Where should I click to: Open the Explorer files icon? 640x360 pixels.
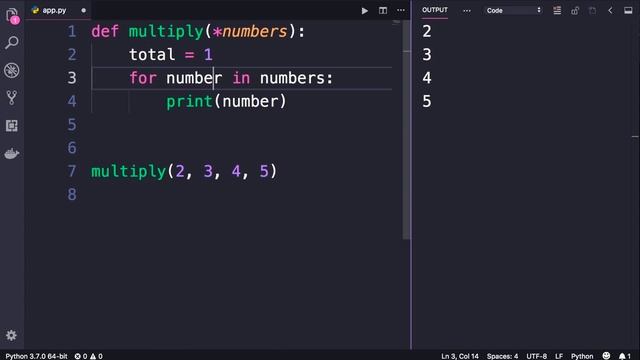pyautogui.click(x=12, y=16)
